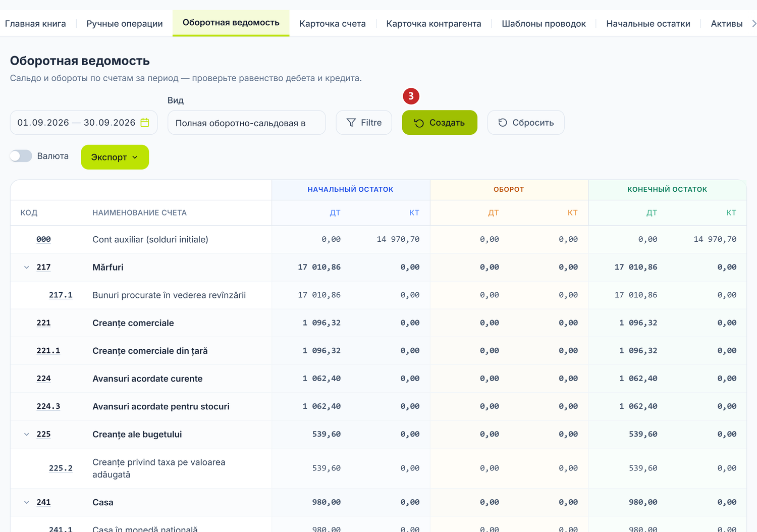
Task: Open account code 224.3 link
Action: (48, 406)
